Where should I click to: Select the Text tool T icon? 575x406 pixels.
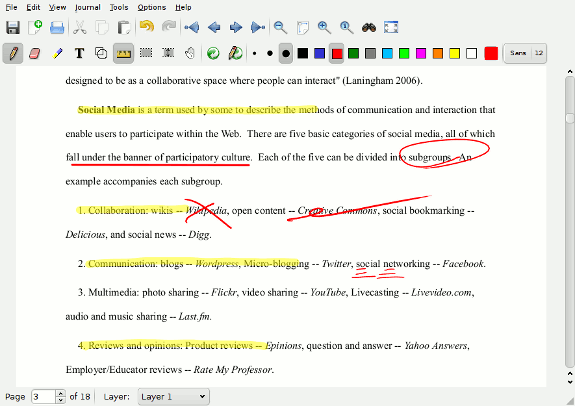(x=79, y=54)
